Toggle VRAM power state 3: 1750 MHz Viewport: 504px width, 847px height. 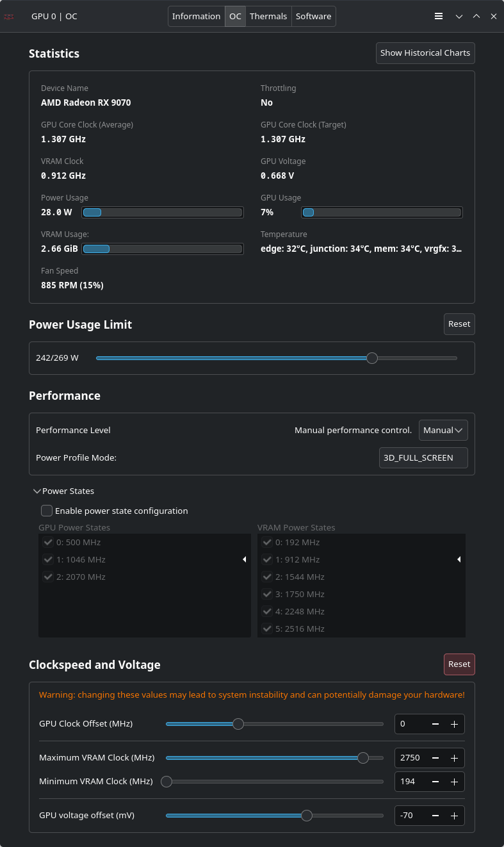pyautogui.click(x=267, y=594)
